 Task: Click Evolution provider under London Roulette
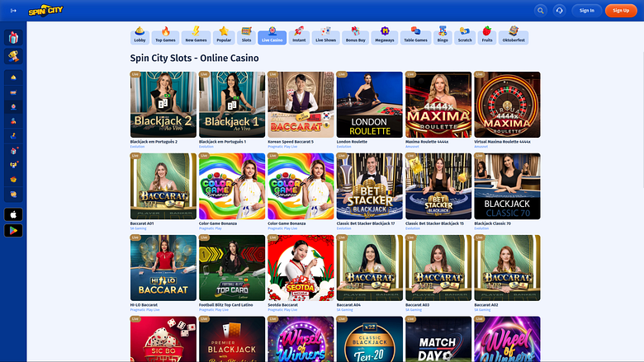click(x=343, y=147)
